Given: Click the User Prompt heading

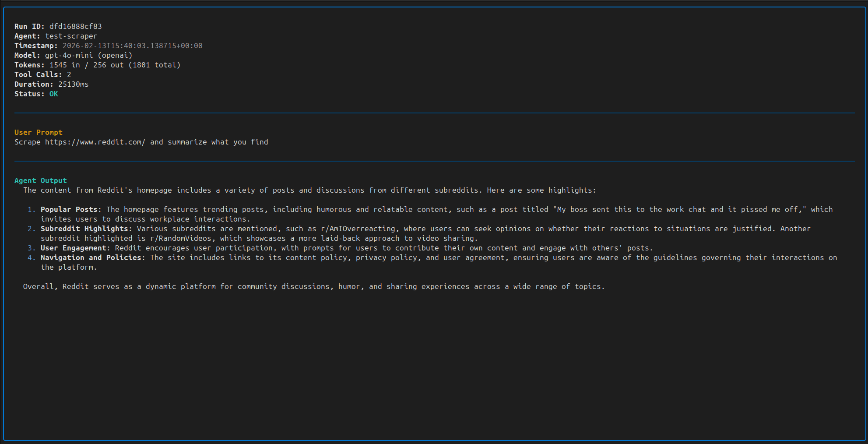Looking at the screenshot, I should pos(39,132).
